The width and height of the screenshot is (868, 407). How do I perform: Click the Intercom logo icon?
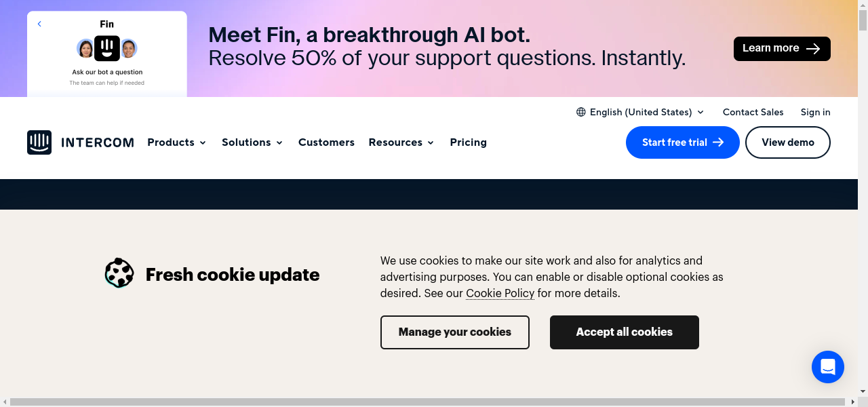point(39,142)
